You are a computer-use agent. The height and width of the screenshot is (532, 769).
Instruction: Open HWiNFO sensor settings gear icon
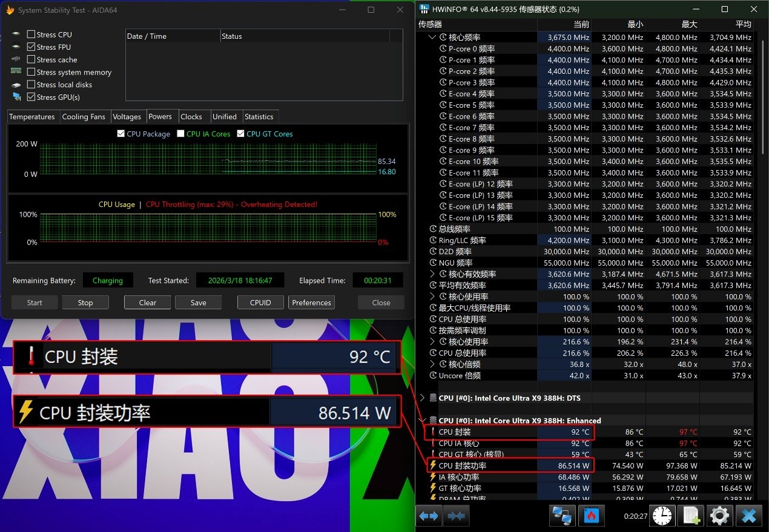pos(719,516)
